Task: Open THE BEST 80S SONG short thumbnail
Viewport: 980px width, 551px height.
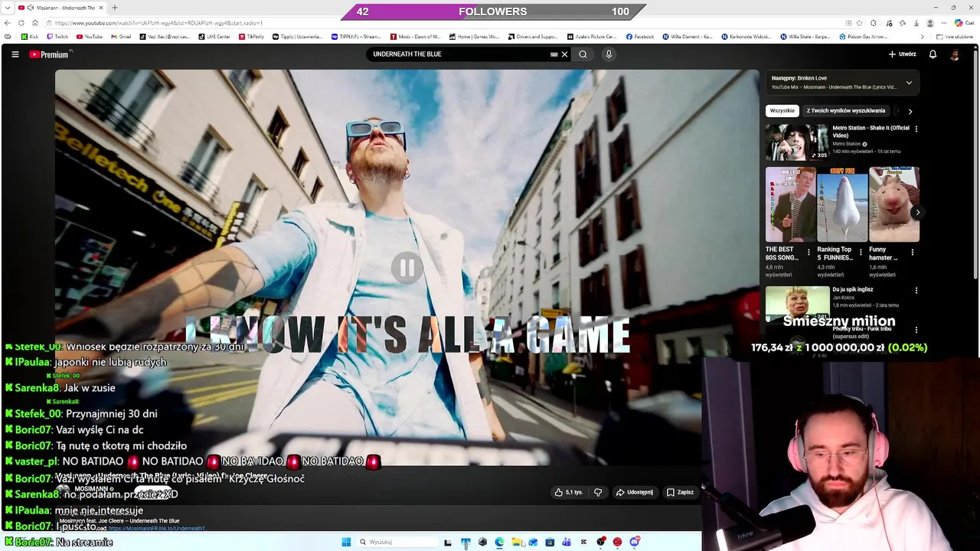Action: 790,204
